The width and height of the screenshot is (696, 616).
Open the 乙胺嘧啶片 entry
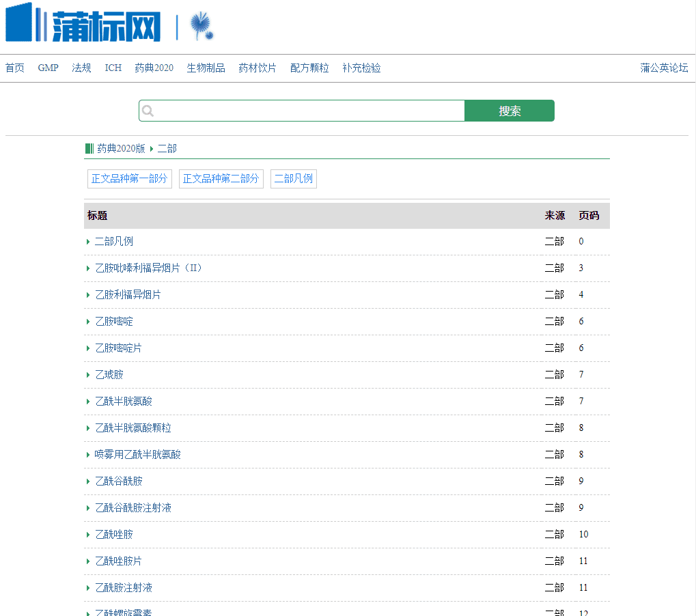[x=119, y=348]
